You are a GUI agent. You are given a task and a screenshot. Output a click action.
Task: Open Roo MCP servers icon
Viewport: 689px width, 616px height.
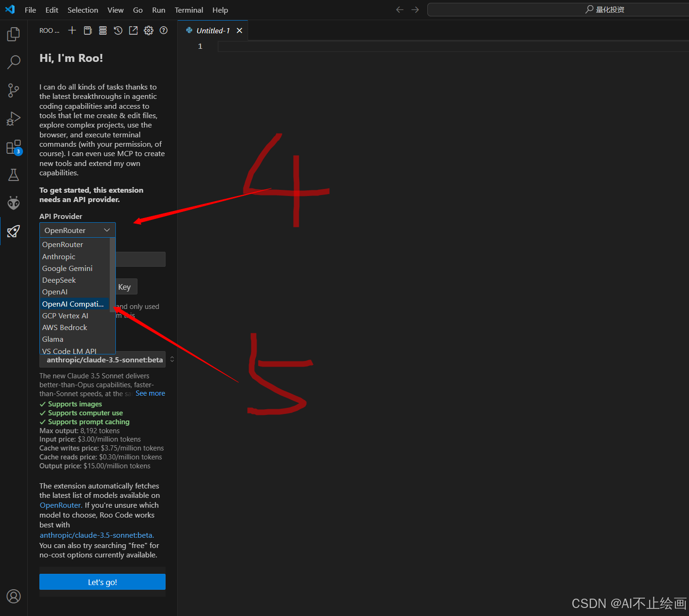103,30
